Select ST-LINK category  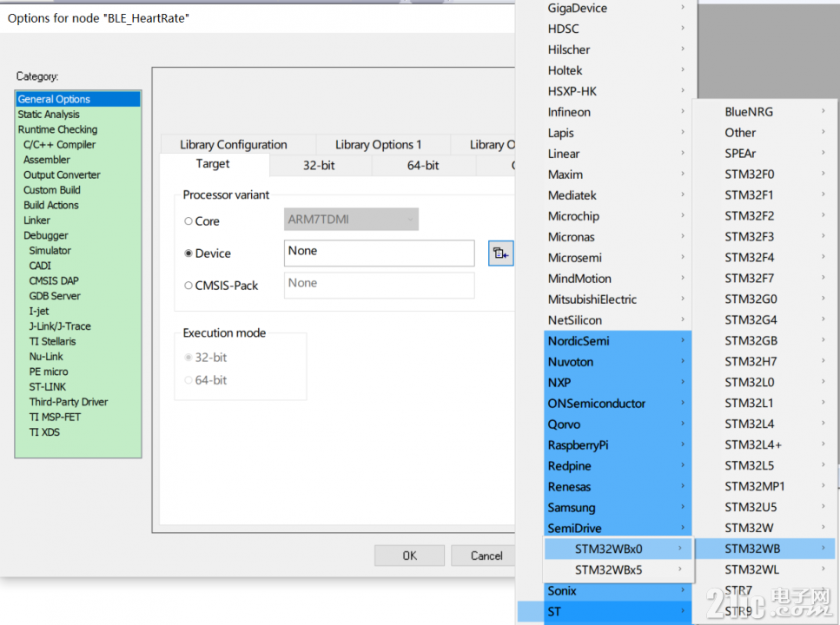78,386
